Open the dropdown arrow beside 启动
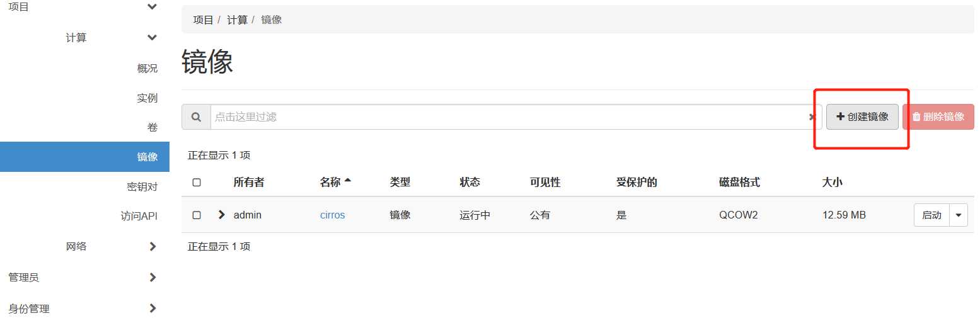The width and height of the screenshot is (980, 323). 959,215
